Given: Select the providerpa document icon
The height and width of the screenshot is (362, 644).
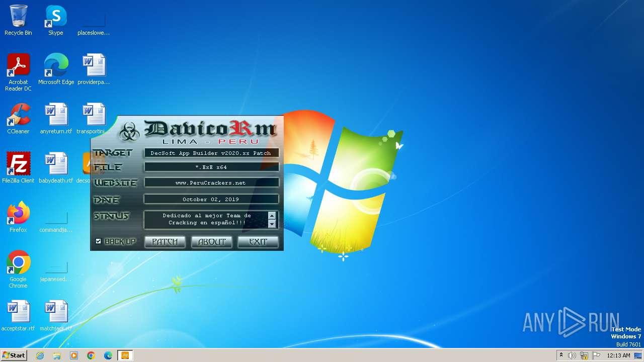Looking at the screenshot, I should click(x=94, y=69).
